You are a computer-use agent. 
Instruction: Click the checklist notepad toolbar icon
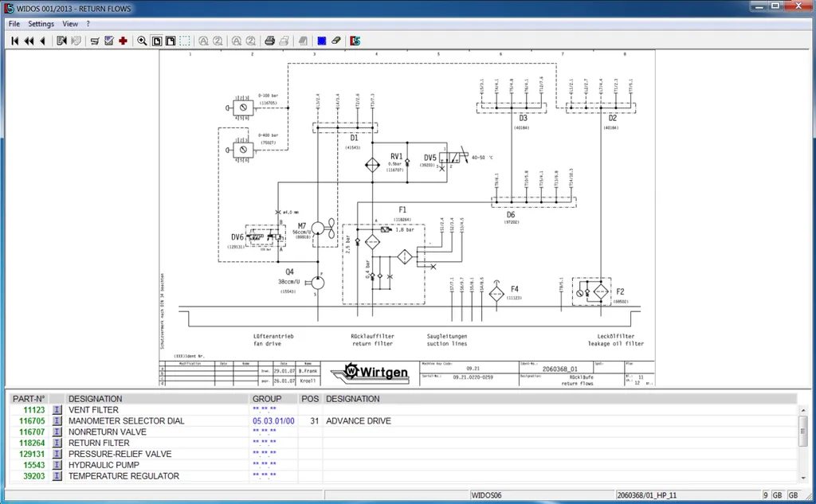tap(108, 41)
